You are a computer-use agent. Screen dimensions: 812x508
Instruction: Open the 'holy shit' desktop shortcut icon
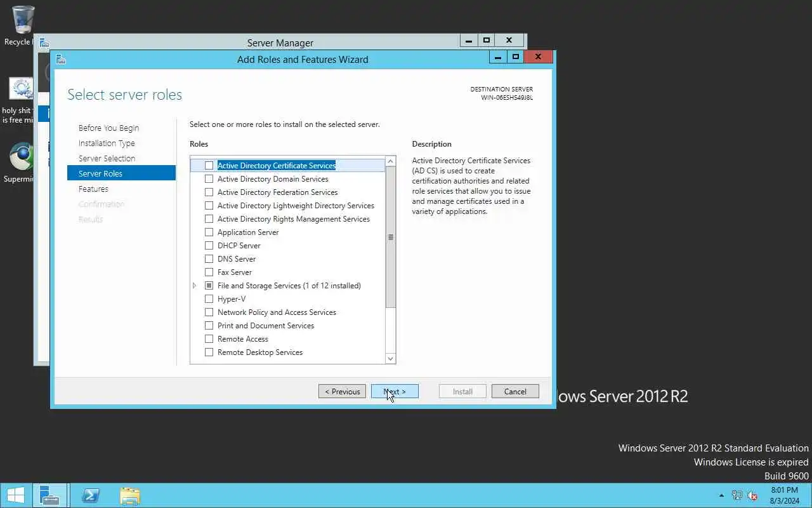[21, 89]
